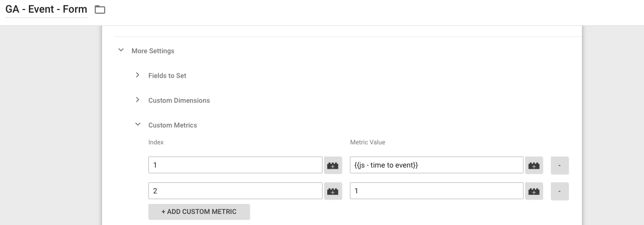
Task: Remove the second custom metric row
Action: click(x=560, y=191)
